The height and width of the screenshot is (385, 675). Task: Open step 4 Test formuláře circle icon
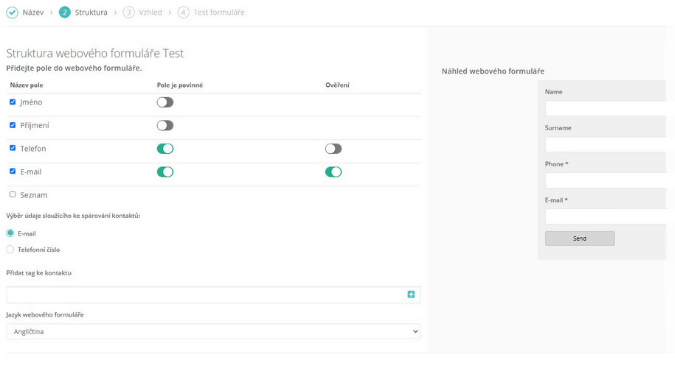(183, 12)
